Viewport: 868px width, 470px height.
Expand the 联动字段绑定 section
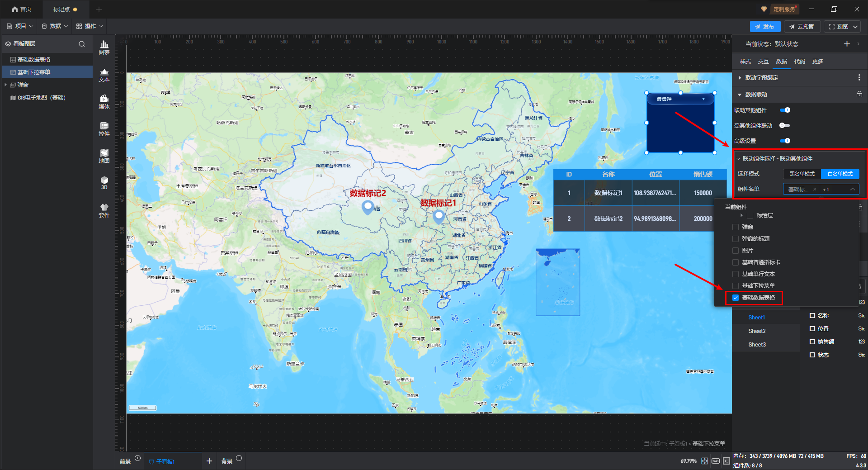[740, 78]
